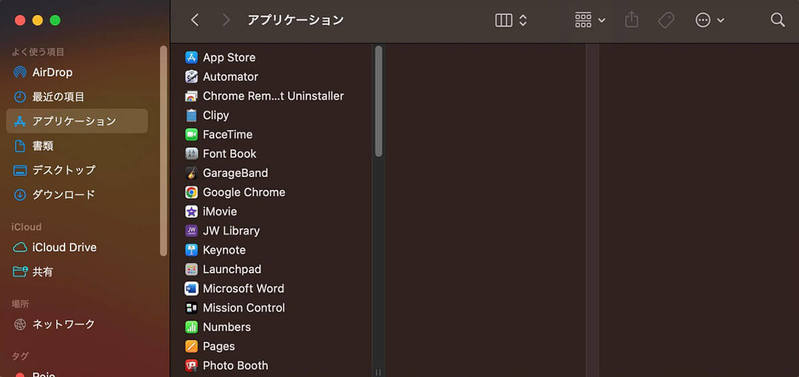
Task: Open the column view switcher
Action: click(511, 20)
